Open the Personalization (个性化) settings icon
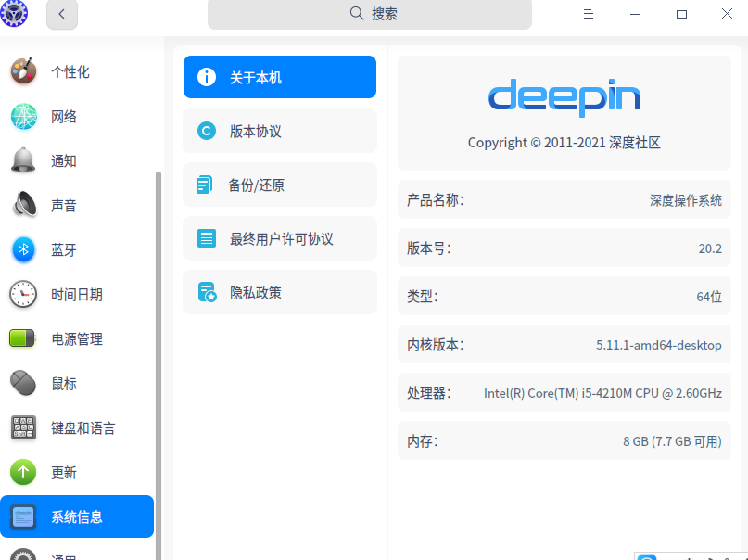This screenshot has height=560, width=748. (23, 71)
